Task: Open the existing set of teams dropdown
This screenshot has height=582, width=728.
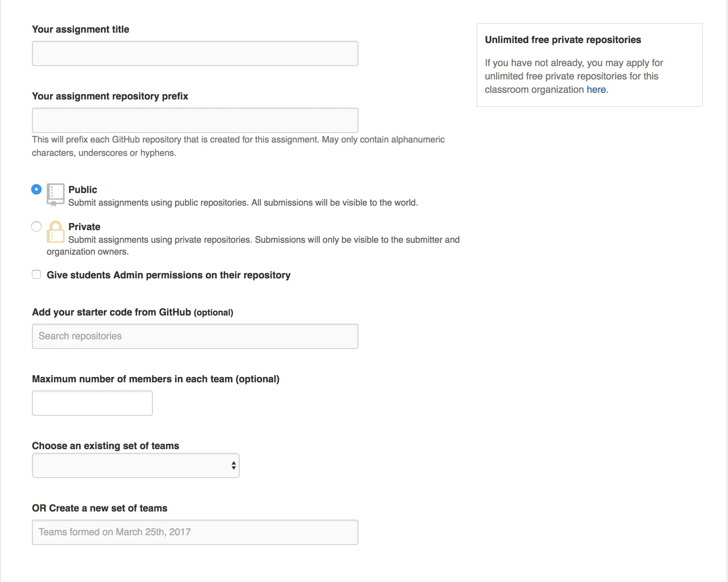Action: (135, 465)
